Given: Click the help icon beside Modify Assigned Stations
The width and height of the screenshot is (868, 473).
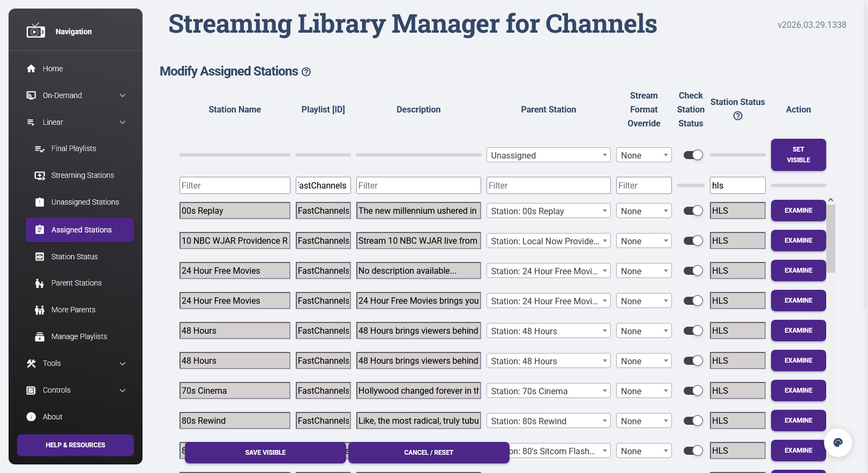Looking at the screenshot, I should pos(306,72).
